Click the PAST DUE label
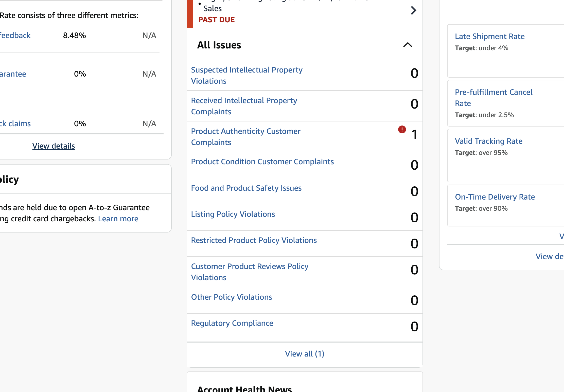This screenshot has height=392, width=564. coord(216,20)
